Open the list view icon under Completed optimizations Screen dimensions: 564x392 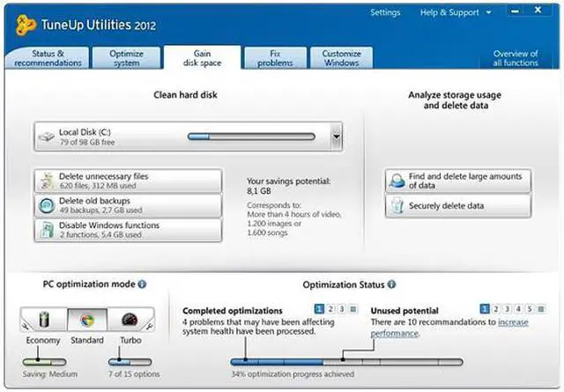(x=353, y=309)
